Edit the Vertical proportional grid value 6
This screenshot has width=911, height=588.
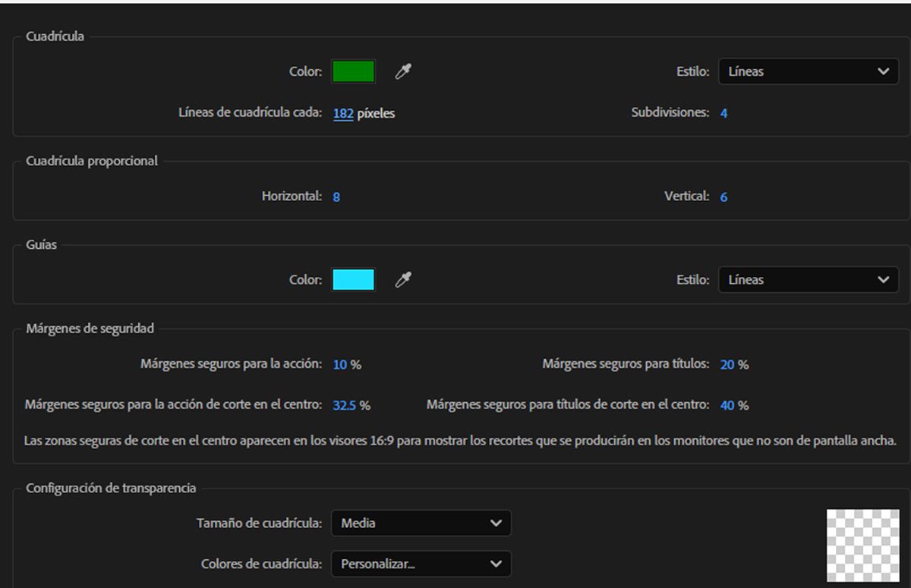tap(723, 197)
